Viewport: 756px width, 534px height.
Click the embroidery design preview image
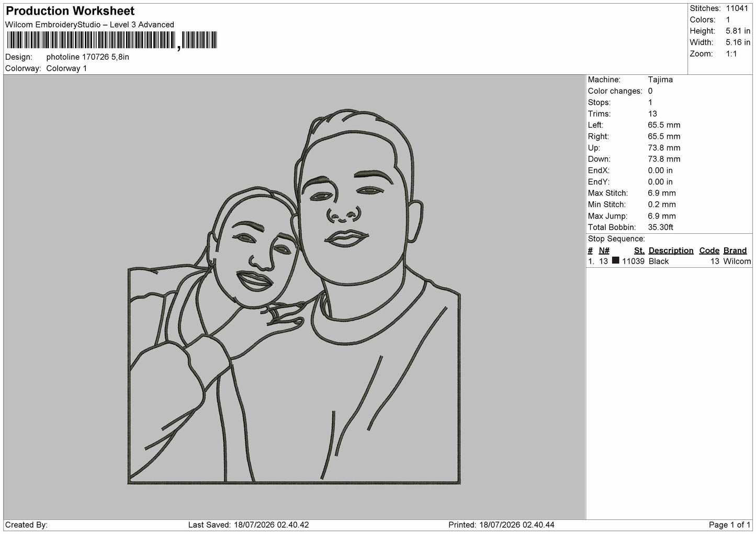[295, 297]
